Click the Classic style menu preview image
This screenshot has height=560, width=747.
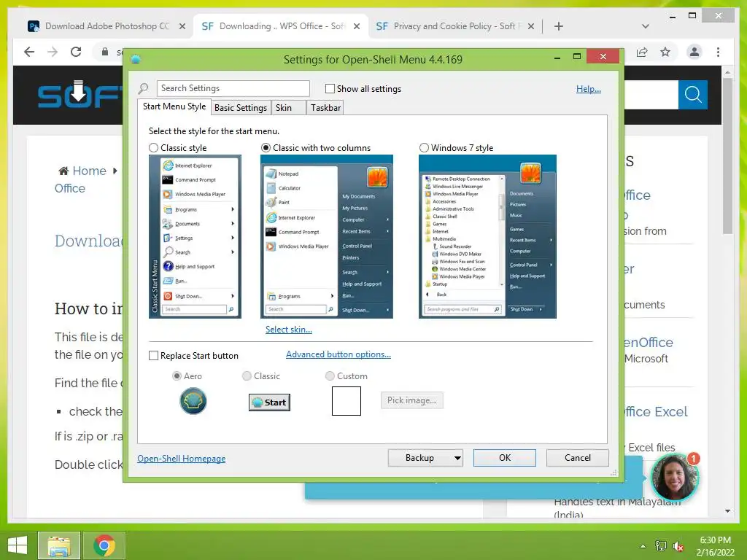195,237
